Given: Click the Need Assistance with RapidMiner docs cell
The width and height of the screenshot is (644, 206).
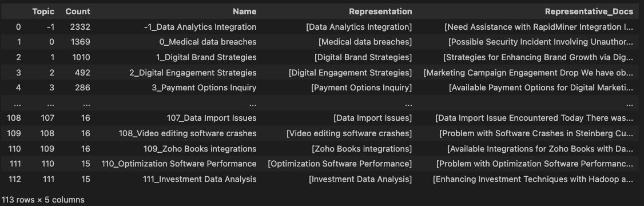Looking at the screenshot, I should coord(539,27).
